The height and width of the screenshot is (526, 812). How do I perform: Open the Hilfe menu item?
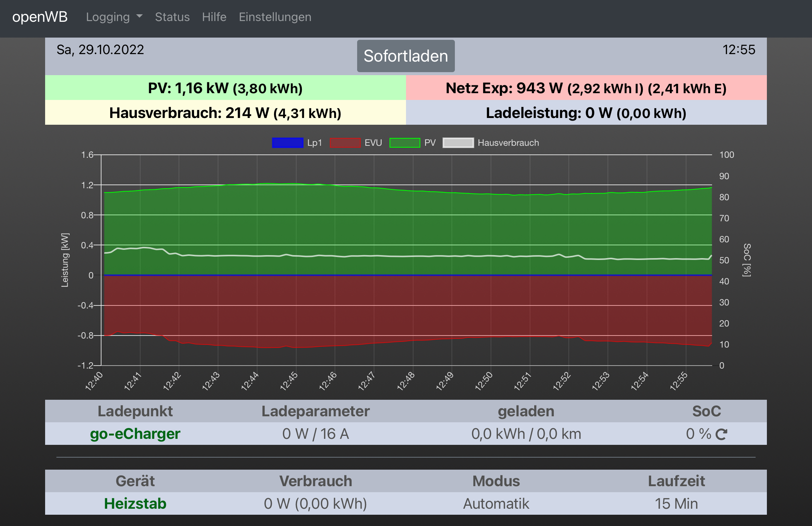tap(214, 17)
